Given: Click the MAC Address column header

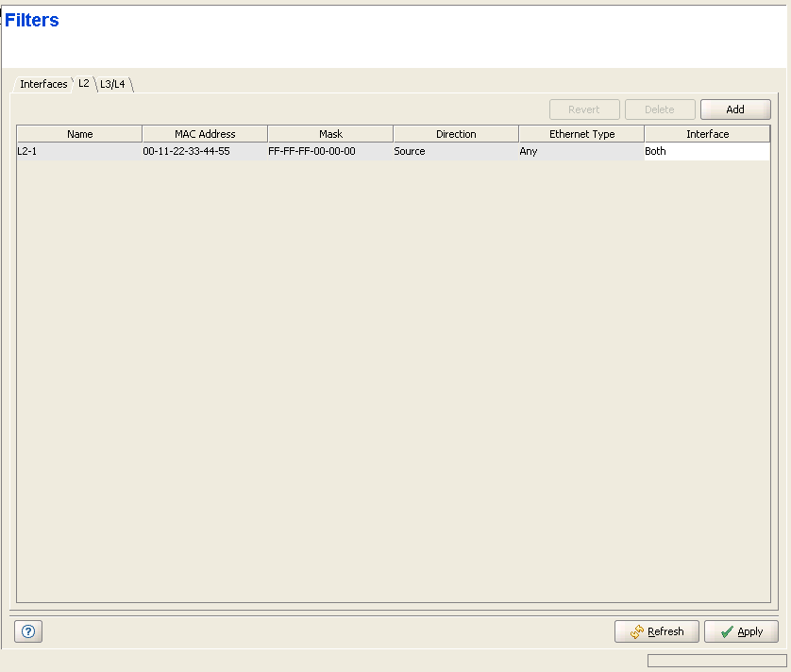Looking at the screenshot, I should pyautogui.click(x=205, y=134).
